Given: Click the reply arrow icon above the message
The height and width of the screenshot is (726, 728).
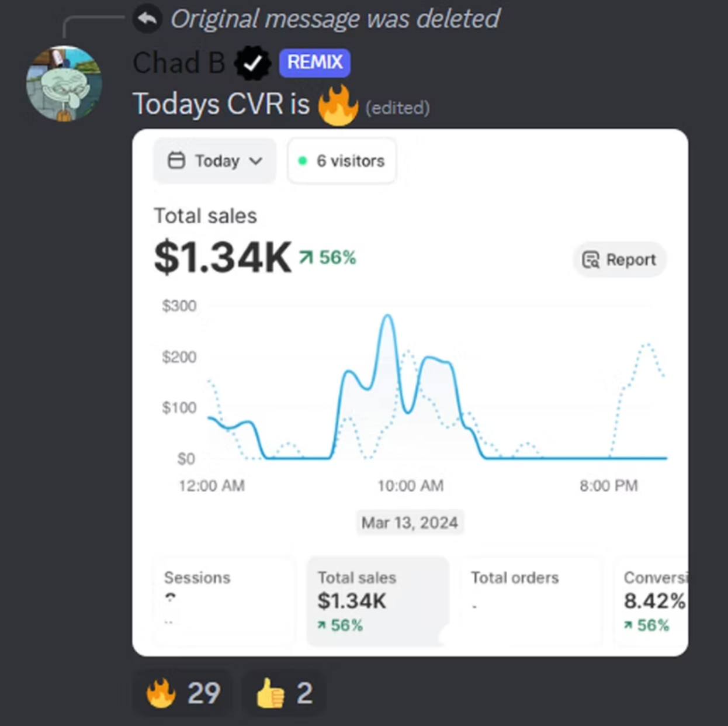Looking at the screenshot, I should click(147, 19).
